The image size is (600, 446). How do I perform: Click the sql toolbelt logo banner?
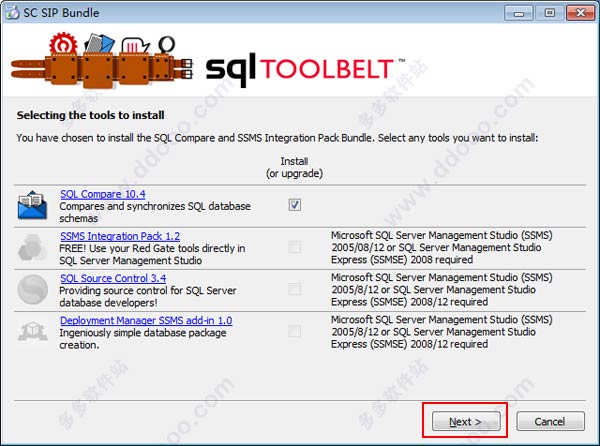tap(208, 61)
